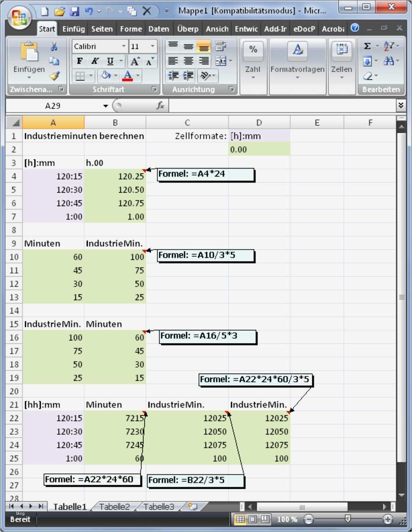
Task: Click the Format Painter brush icon
Action: [x=54, y=76]
